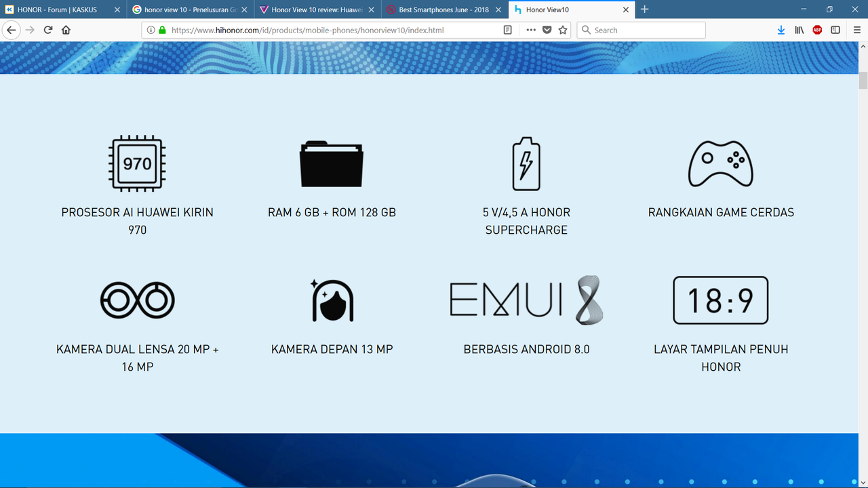Click text RAM 6 GB + ROM 128 GB

click(x=332, y=212)
